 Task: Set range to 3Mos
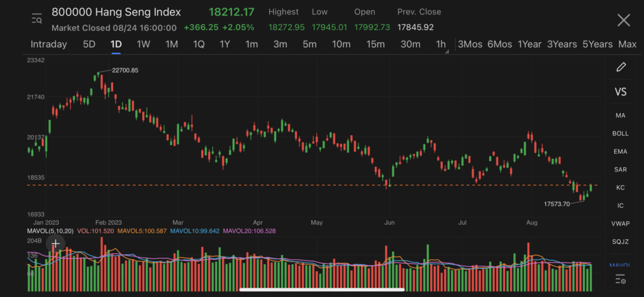[x=470, y=45]
